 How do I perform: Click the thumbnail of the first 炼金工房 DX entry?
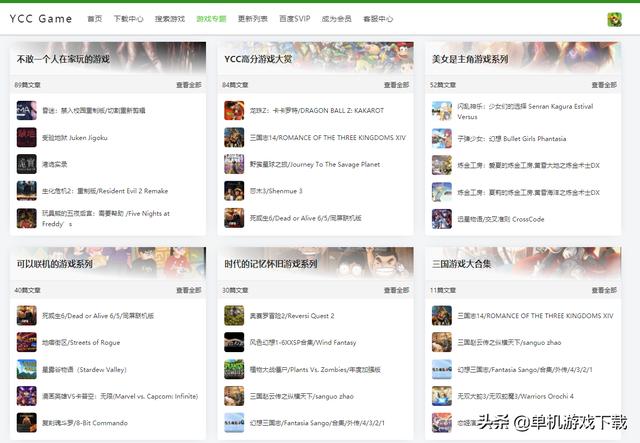click(442, 165)
